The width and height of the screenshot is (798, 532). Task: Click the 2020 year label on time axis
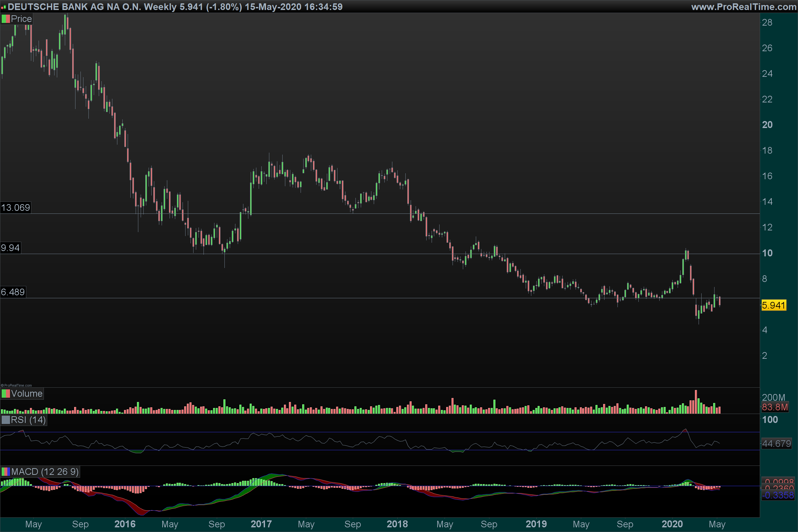(x=672, y=524)
